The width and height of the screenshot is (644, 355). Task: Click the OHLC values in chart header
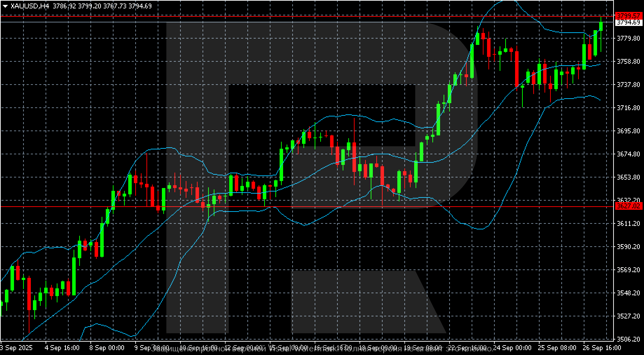coord(102,6)
